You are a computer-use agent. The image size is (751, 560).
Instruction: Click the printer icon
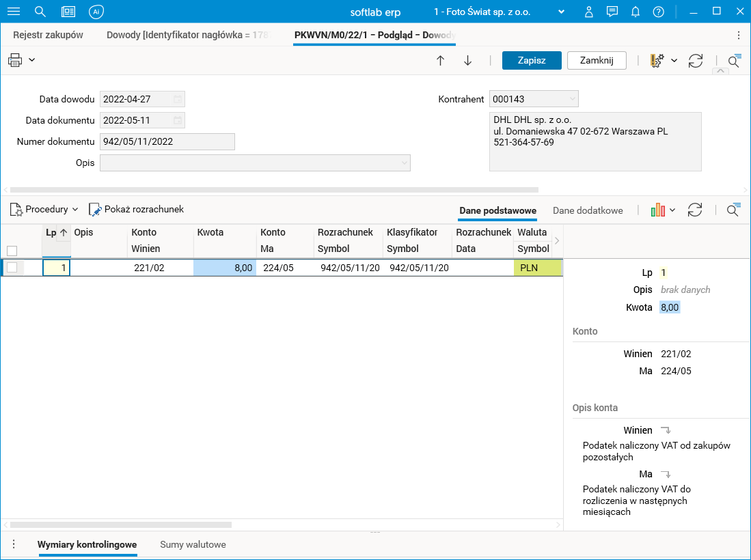pos(15,60)
